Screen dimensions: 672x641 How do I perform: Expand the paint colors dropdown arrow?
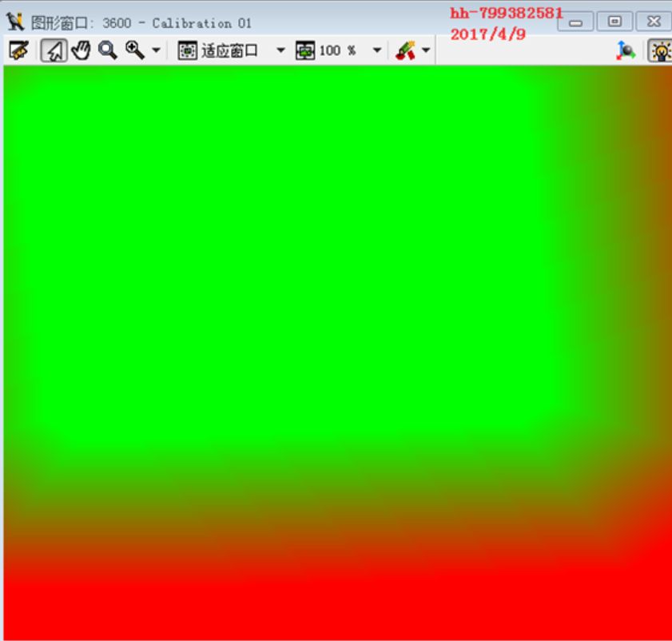(x=426, y=50)
